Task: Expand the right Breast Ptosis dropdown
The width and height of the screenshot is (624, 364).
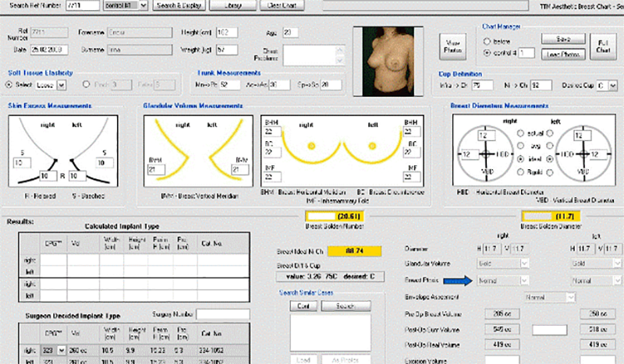Action: click(523, 279)
